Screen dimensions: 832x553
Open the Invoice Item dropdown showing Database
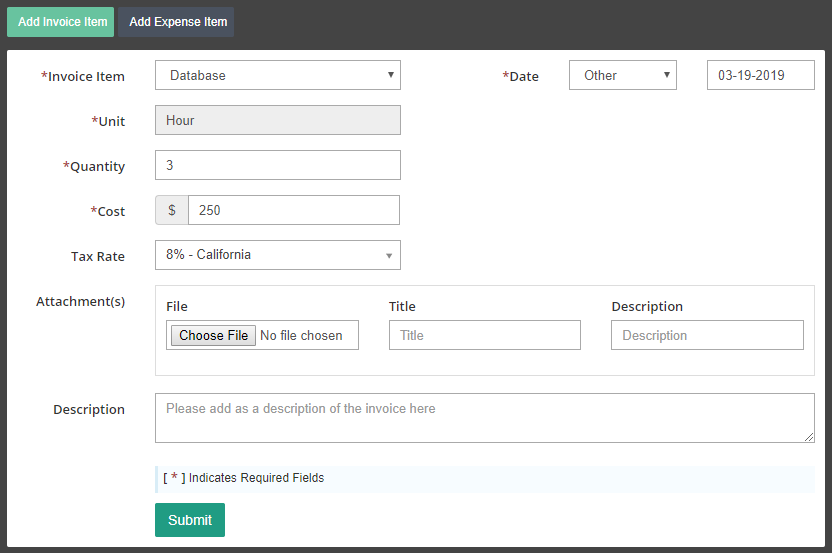point(278,75)
